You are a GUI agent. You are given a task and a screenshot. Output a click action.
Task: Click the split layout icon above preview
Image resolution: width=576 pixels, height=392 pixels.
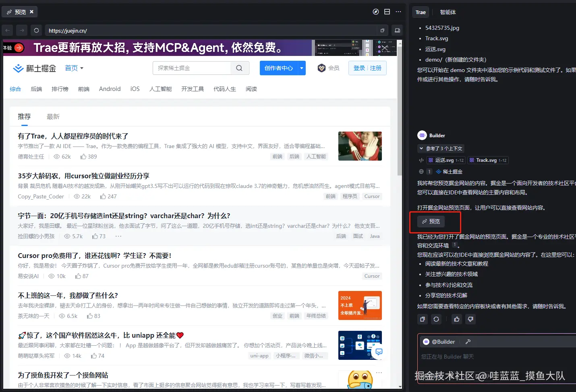pyautogui.click(x=387, y=12)
